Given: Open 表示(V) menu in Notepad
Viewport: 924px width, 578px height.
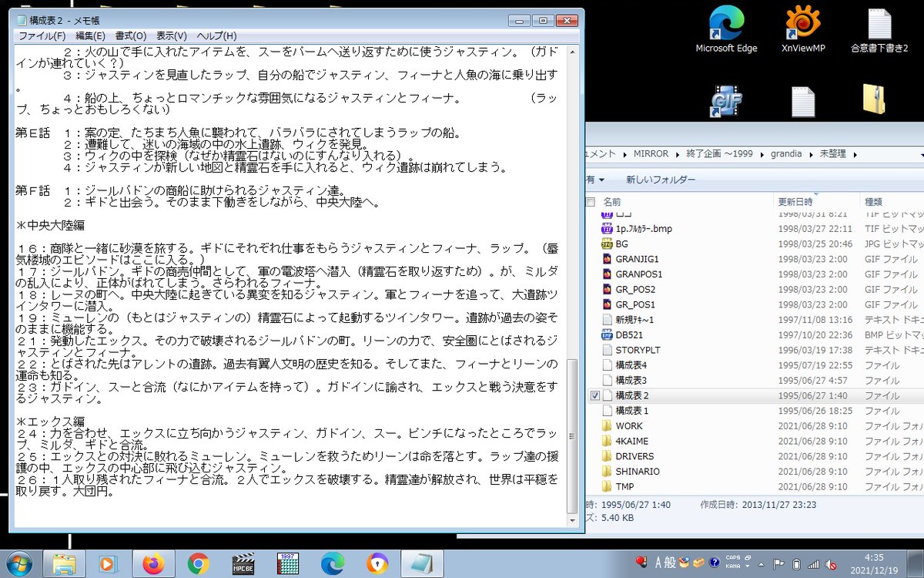Looking at the screenshot, I should [x=171, y=35].
